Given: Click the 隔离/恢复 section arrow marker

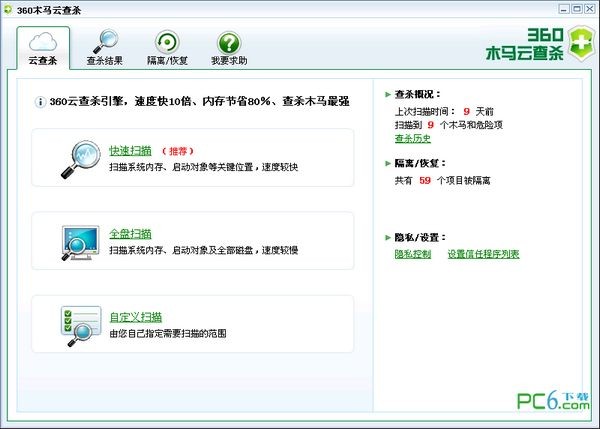Looking at the screenshot, I should click(388, 163).
